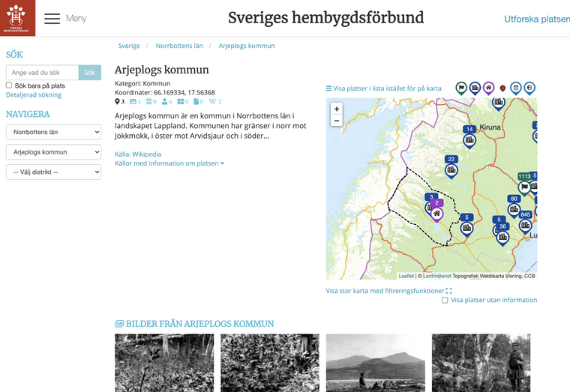The image size is (570, 392).
Task: Click 'Bilder från Arjeplogs kommun' heading
Action: pyautogui.click(x=194, y=324)
